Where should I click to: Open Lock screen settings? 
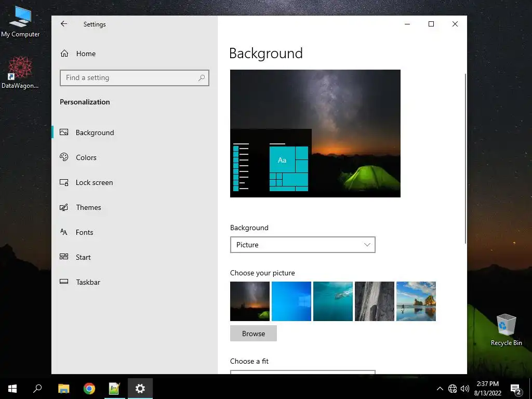click(135, 182)
